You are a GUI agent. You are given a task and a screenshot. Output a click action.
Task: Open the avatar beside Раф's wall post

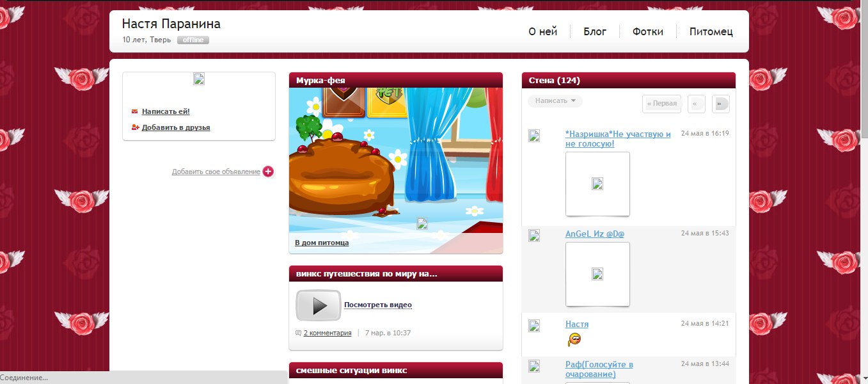click(x=534, y=366)
